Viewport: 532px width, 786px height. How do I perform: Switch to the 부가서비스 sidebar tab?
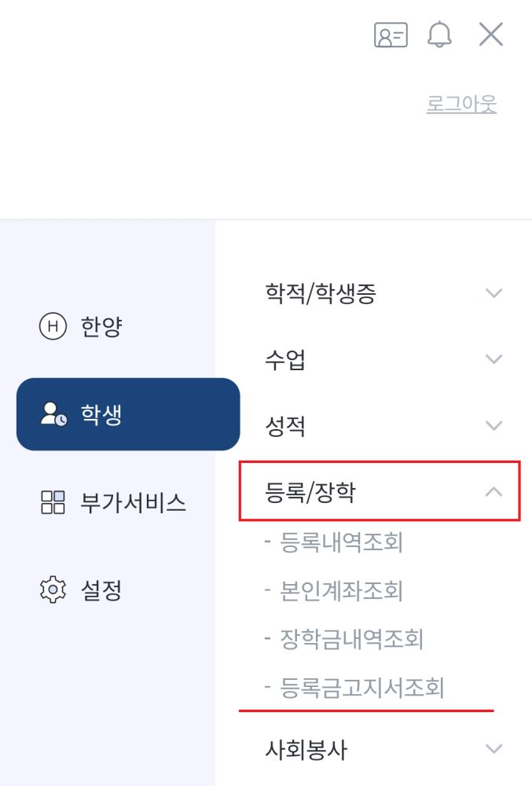pyautogui.click(x=134, y=502)
